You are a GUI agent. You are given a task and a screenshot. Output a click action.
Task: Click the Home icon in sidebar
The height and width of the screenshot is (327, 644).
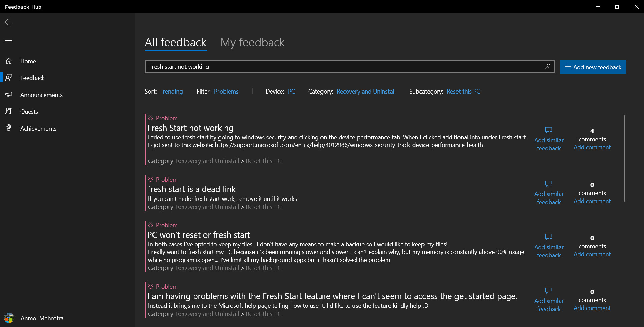9,61
